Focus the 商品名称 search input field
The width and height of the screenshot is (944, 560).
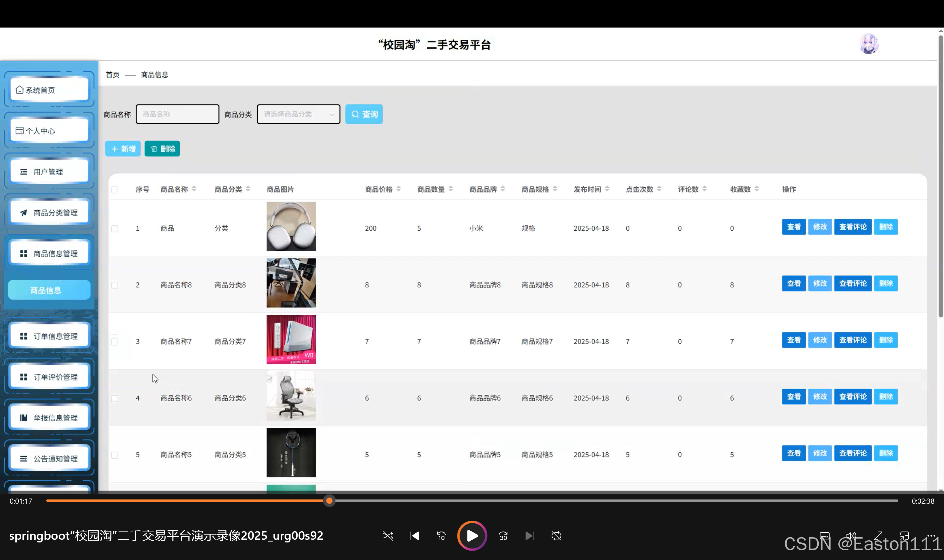(x=177, y=114)
